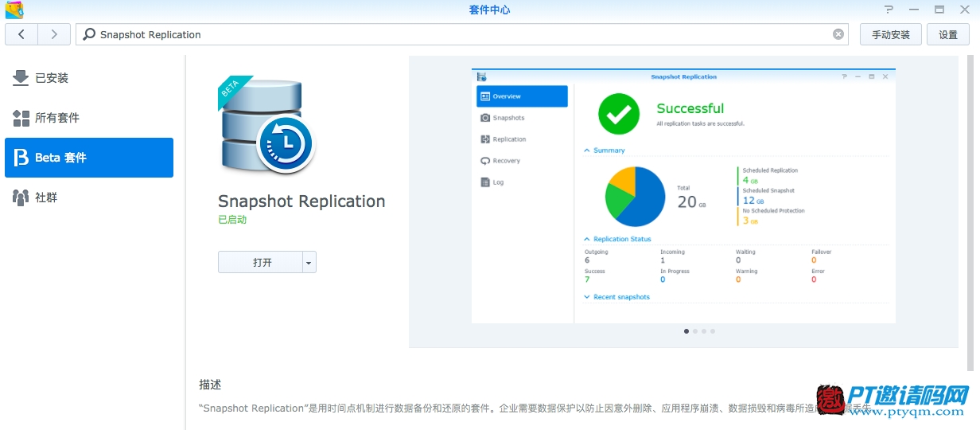
Task: Click the Snapshots camera icon in preview
Action: point(485,118)
